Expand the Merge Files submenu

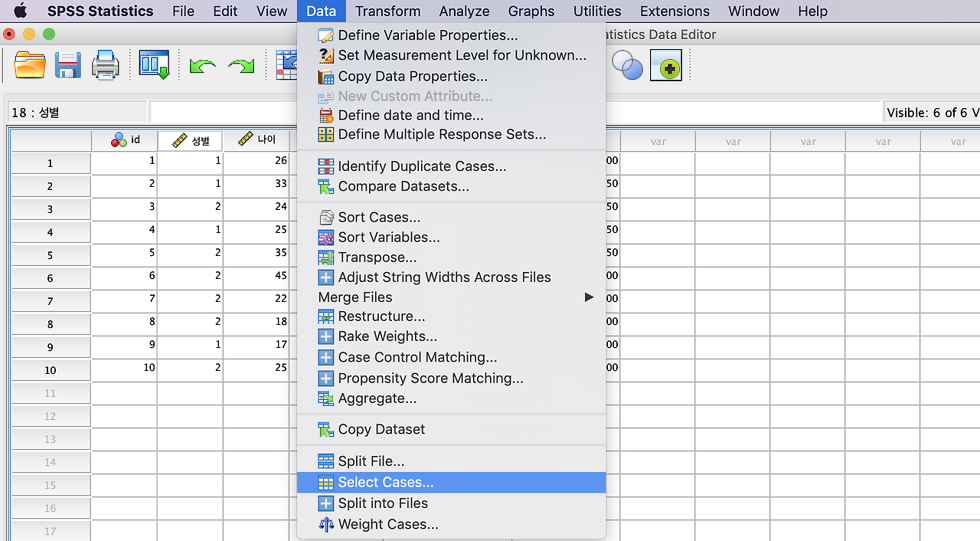point(452,297)
